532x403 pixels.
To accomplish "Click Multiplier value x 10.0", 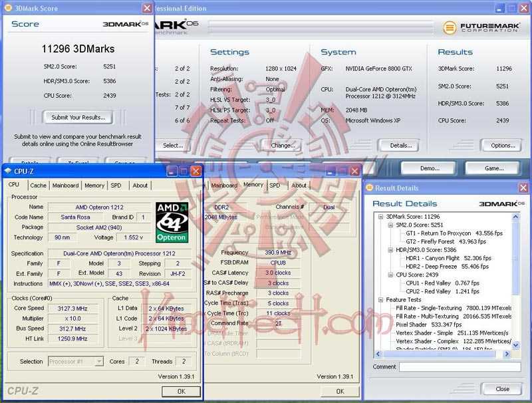I will point(72,319).
